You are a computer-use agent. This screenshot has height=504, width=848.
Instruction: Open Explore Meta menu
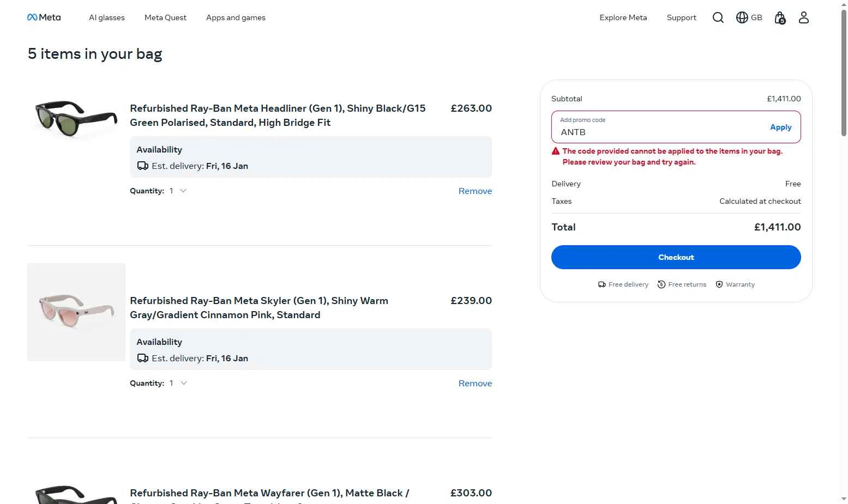pos(623,17)
